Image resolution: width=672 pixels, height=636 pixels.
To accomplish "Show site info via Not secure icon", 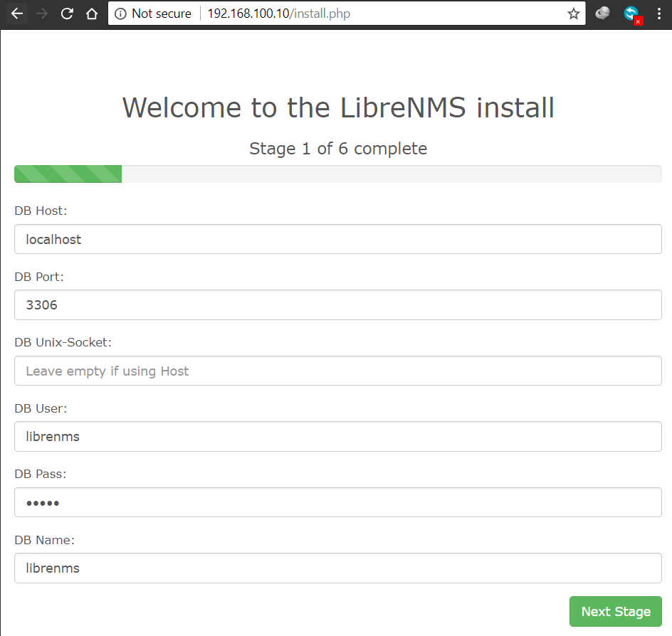I will (x=120, y=14).
